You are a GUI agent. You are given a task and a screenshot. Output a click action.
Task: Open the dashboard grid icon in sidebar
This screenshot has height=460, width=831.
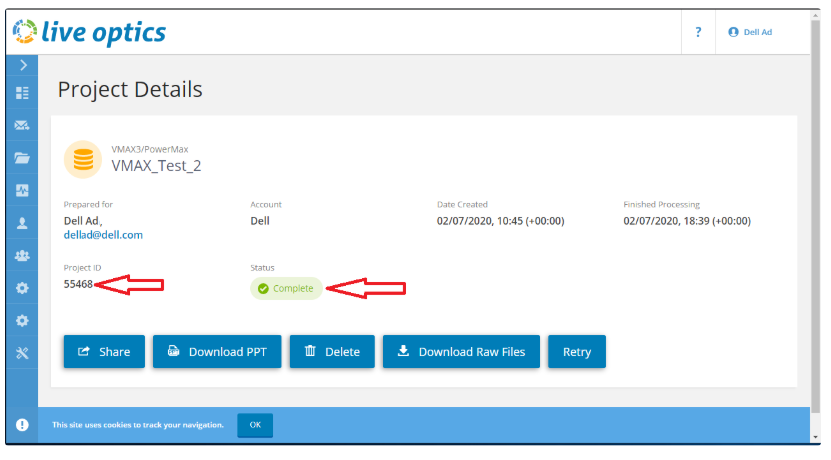(x=22, y=93)
